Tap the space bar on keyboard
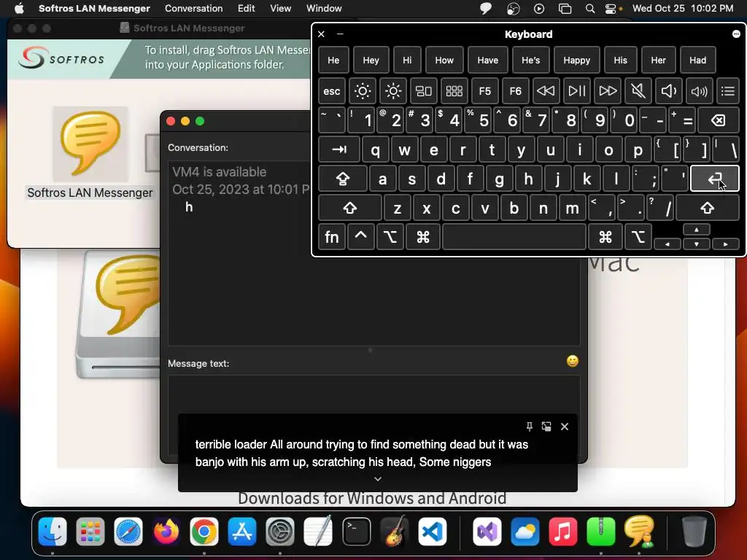The width and height of the screenshot is (747, 560). (x=514, y=237)
